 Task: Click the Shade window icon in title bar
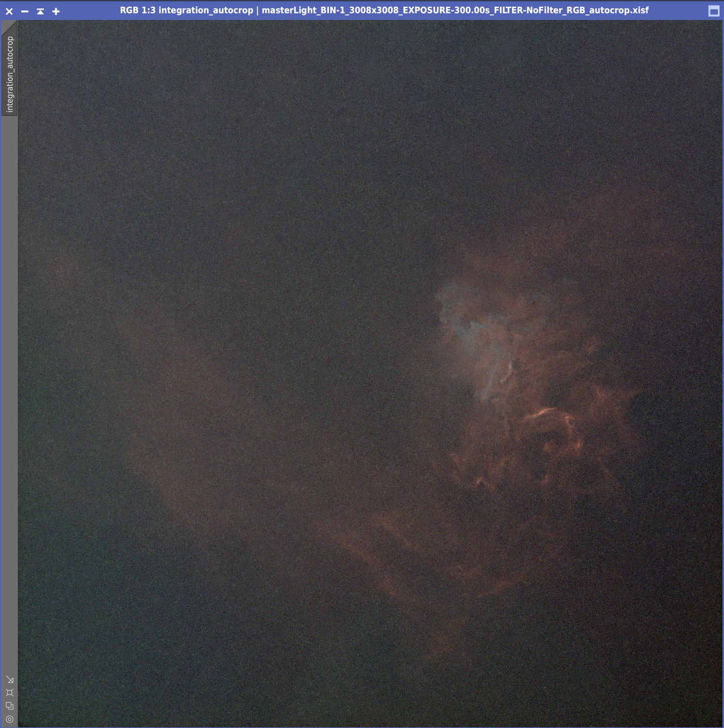41,11
